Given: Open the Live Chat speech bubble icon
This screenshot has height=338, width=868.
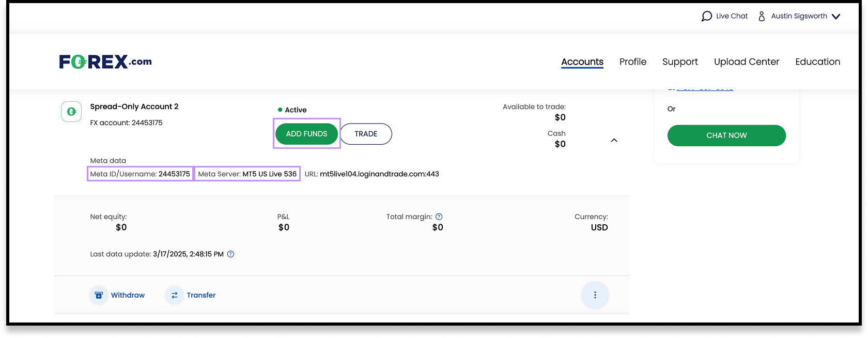Looking at the screenshot, I should click(706, 17).
